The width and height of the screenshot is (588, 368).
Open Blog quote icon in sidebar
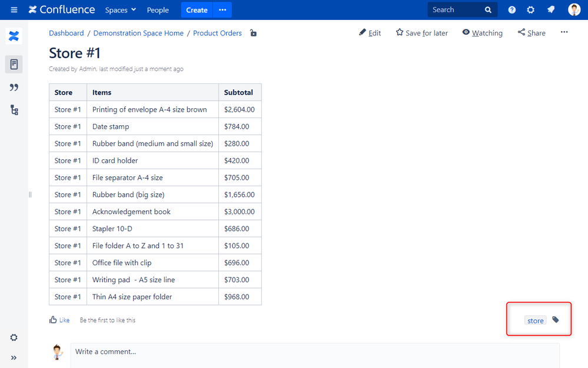pos(14,87)
